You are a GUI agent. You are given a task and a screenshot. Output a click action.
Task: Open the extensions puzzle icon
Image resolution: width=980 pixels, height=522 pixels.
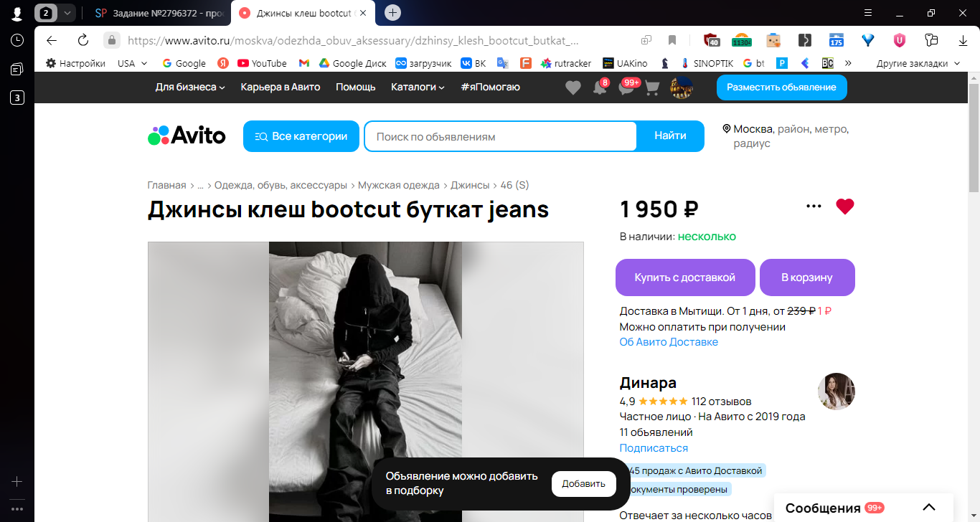(x=931, y=40)
